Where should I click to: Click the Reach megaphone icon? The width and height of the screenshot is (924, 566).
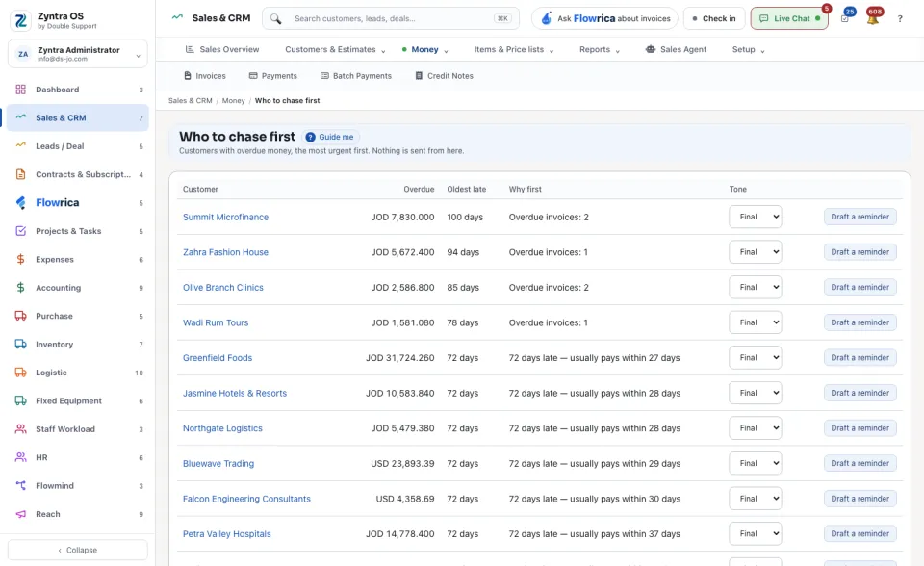point(20,514)
